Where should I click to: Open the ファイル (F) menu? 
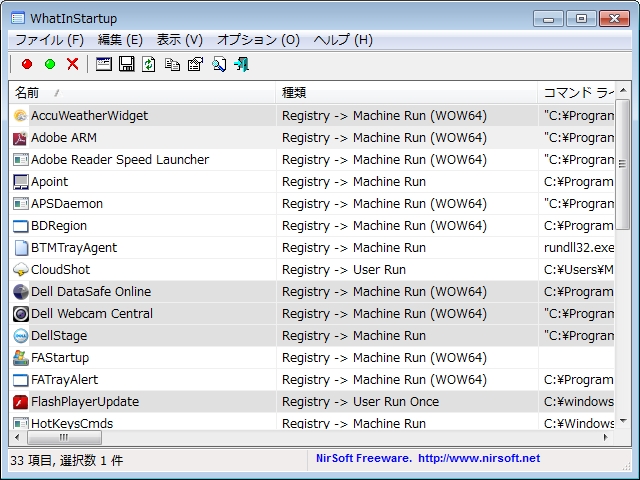pos(49,40)
